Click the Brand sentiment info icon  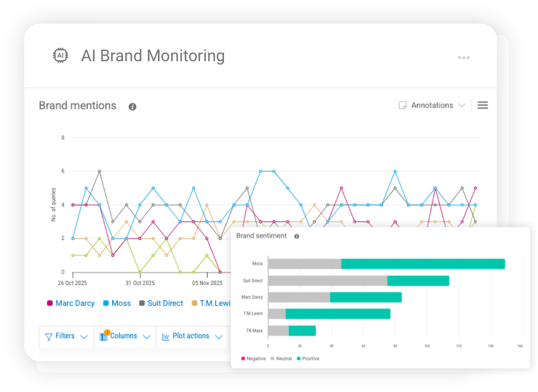(x=296, y=236)
